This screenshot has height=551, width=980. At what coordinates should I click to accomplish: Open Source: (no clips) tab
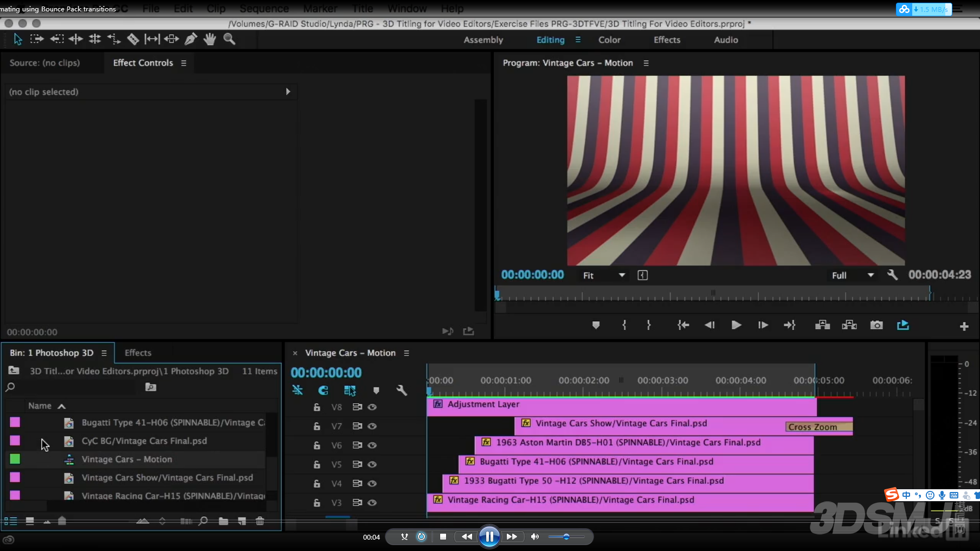point(44,63)
